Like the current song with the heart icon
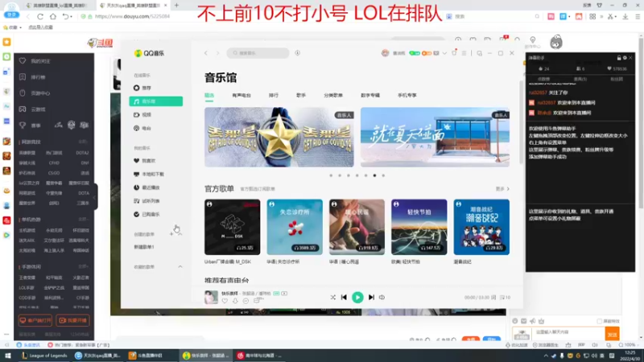 pyautogui.click(x=225, y=301)
